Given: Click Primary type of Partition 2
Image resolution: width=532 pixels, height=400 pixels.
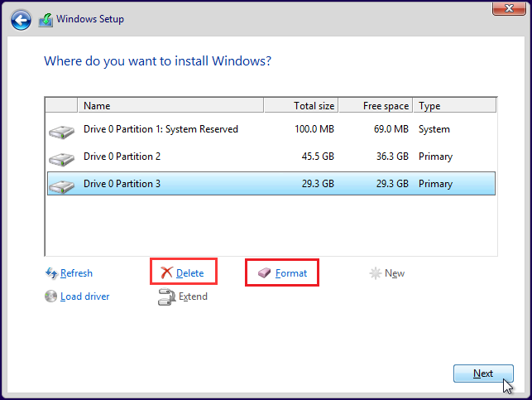Looking at the screenshot, I should coord(435,157).
